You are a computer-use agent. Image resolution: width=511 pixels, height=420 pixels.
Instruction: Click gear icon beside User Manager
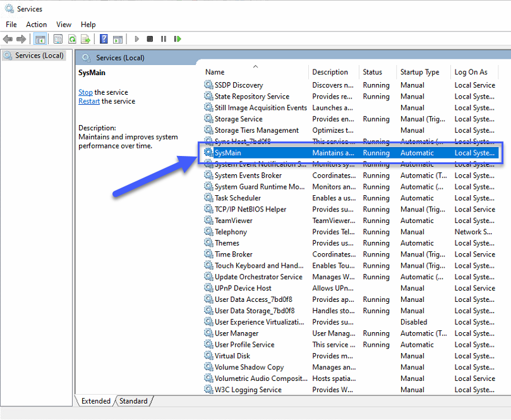tap(208, 333)
